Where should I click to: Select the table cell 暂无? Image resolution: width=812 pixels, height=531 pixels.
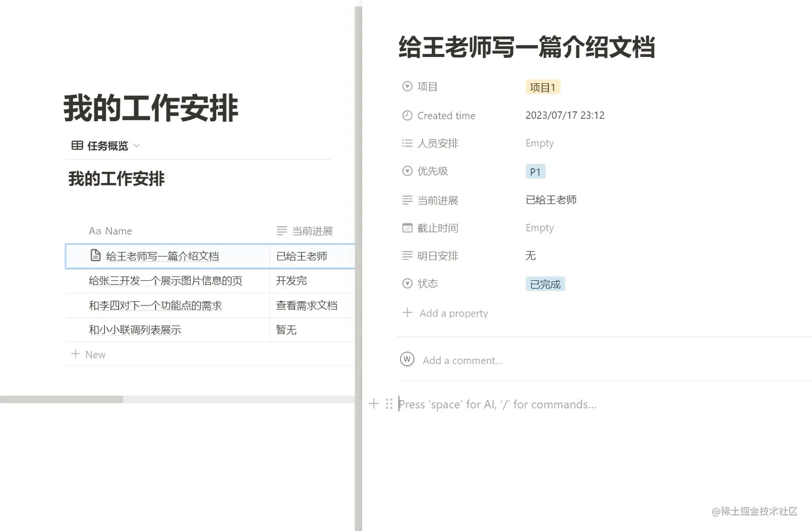312,330
